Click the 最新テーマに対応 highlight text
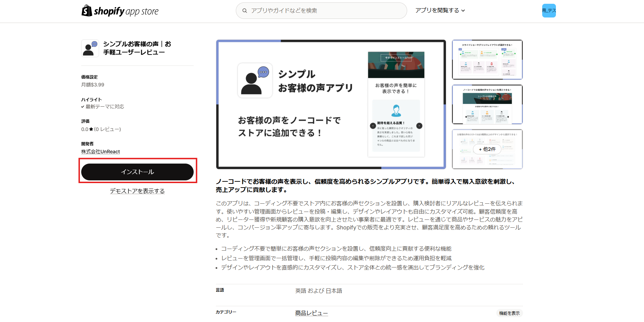 pyautogui.click(x=105, y=107)
